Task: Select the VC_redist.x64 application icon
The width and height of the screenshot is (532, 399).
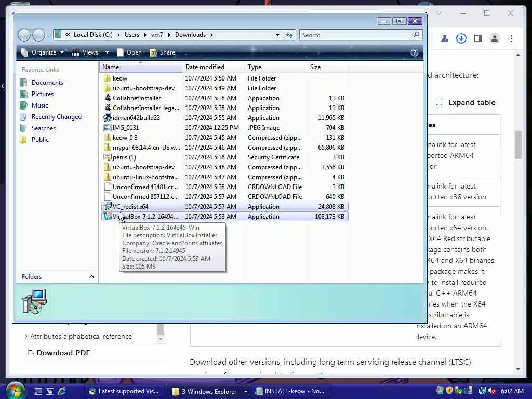Action: pos(107,206)
